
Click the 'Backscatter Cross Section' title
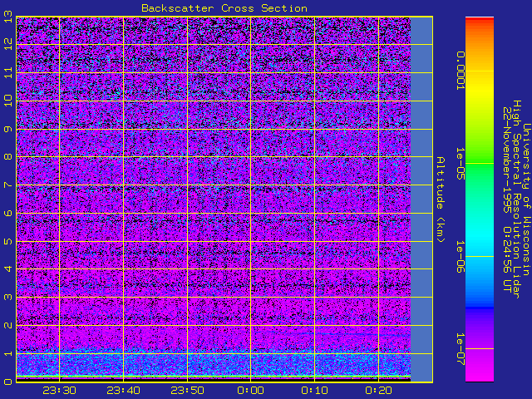224,8
